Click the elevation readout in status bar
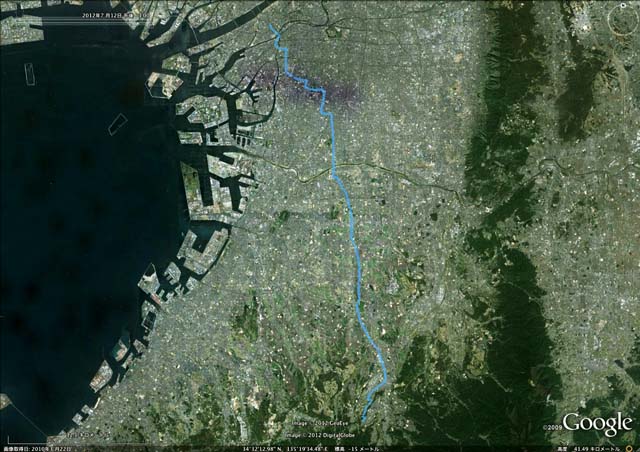 [352, 449]
